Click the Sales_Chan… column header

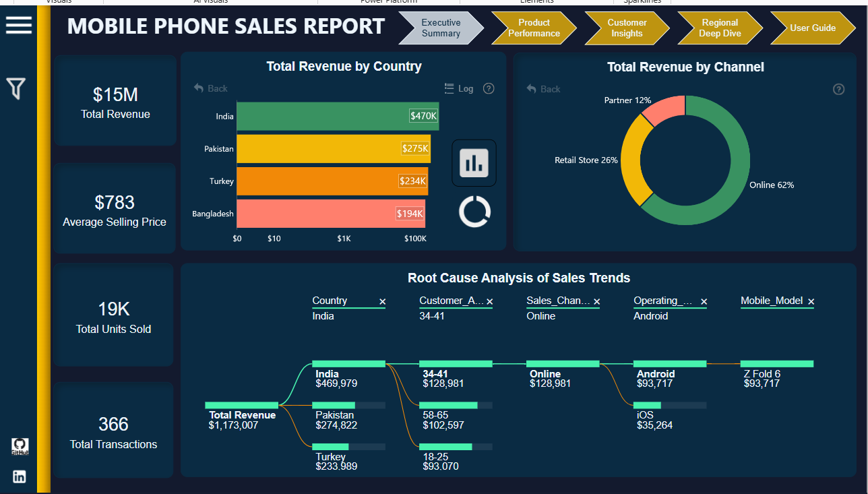click(558, 301)
